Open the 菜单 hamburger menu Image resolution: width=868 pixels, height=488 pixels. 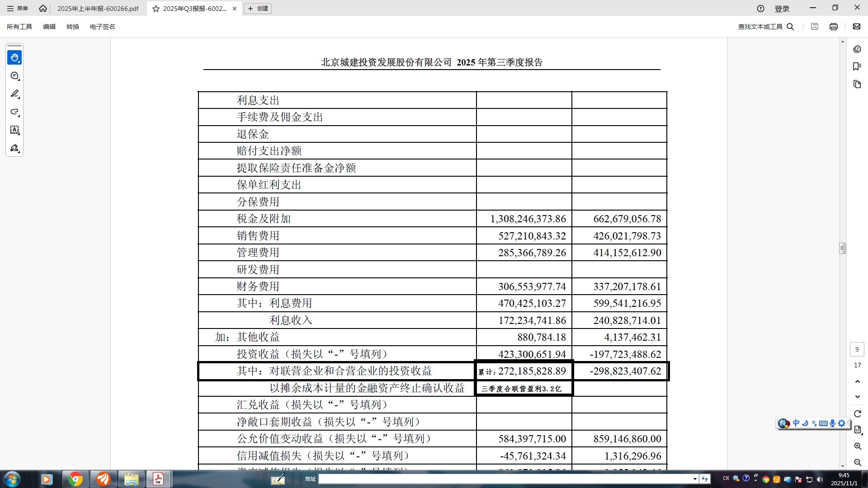pos(17,9)
